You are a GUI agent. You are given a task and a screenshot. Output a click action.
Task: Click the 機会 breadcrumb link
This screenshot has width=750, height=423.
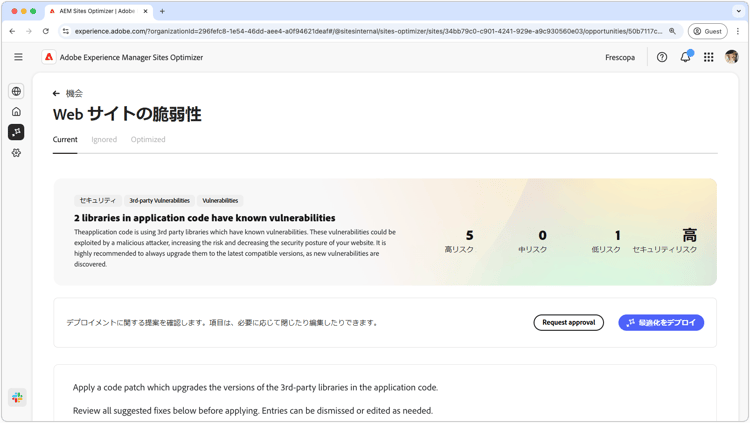[74, 93]
